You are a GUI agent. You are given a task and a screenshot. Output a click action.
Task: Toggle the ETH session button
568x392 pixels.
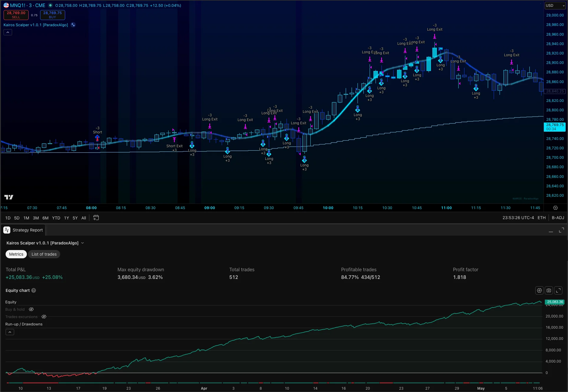541,218
